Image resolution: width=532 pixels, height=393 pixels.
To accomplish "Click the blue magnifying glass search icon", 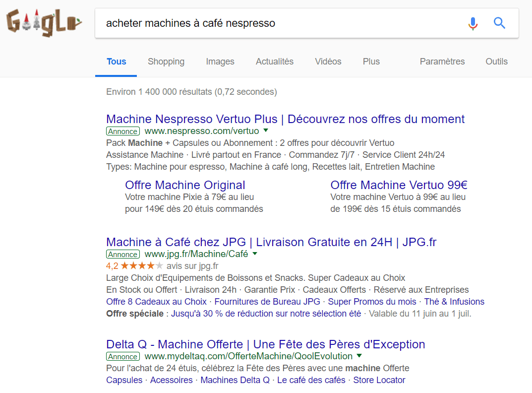I will tap(499, 23).
